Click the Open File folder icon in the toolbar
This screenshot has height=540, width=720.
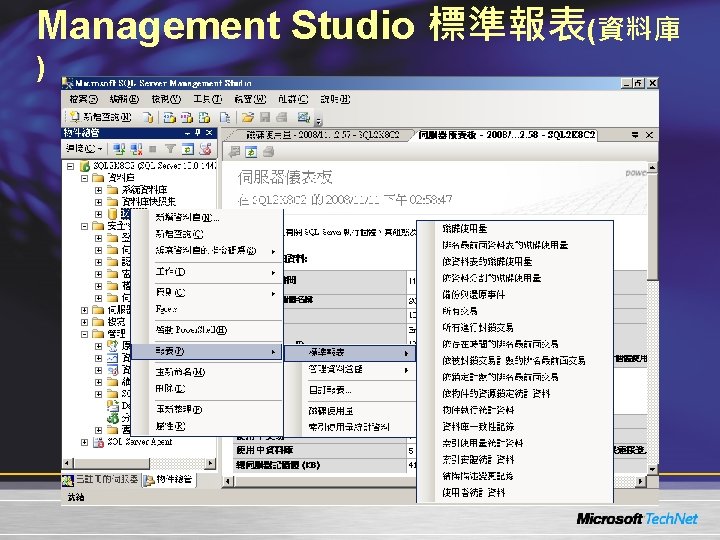coord(248,118)
